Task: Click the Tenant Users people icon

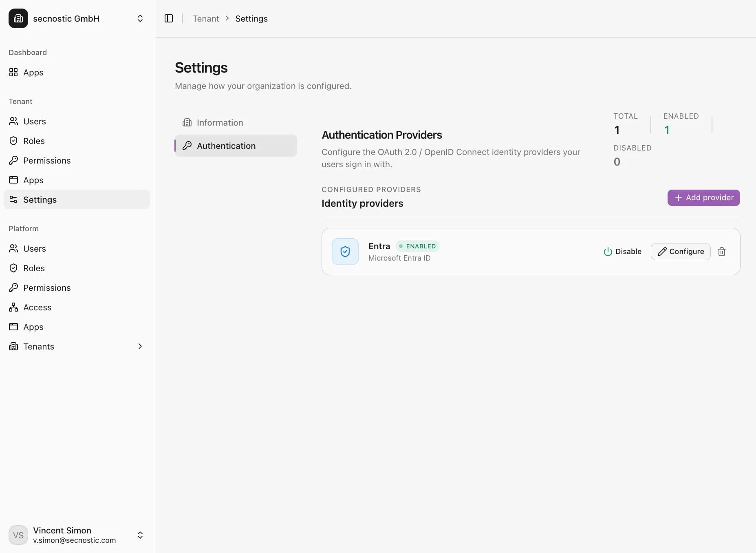Action: click(x=13, y=121)
